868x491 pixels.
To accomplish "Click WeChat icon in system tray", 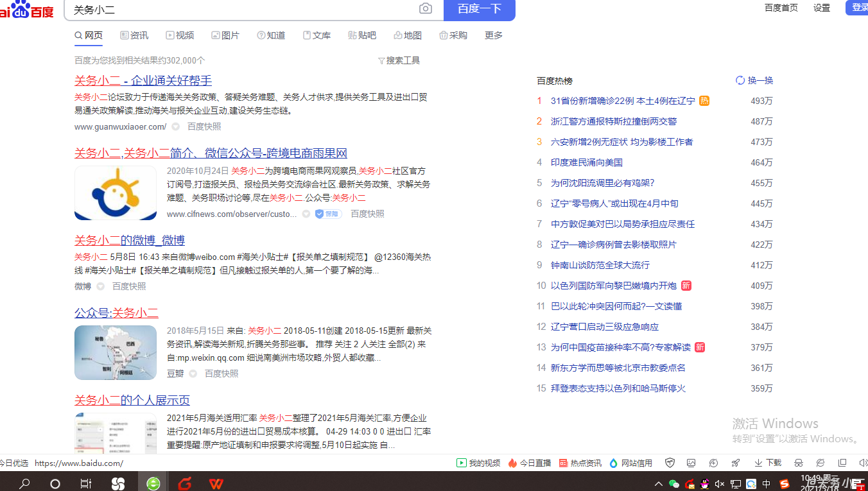I will (674, 484).
